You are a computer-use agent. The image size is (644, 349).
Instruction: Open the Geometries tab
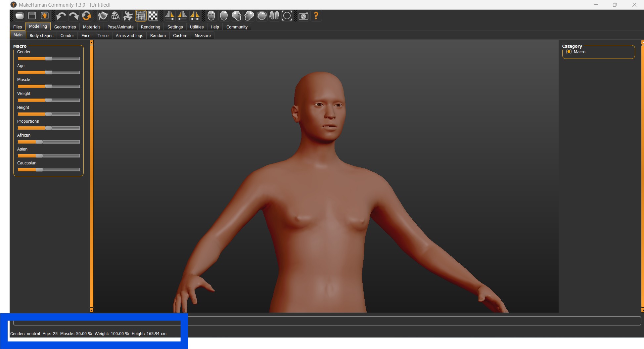pos(65,27)
